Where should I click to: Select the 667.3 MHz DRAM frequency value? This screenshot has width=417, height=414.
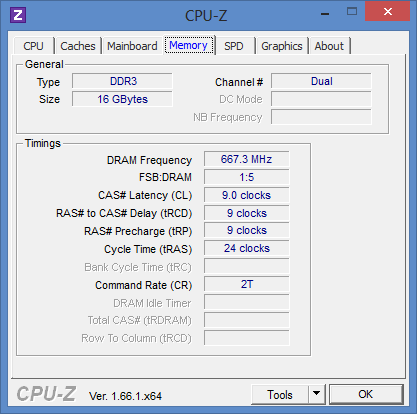247,159
